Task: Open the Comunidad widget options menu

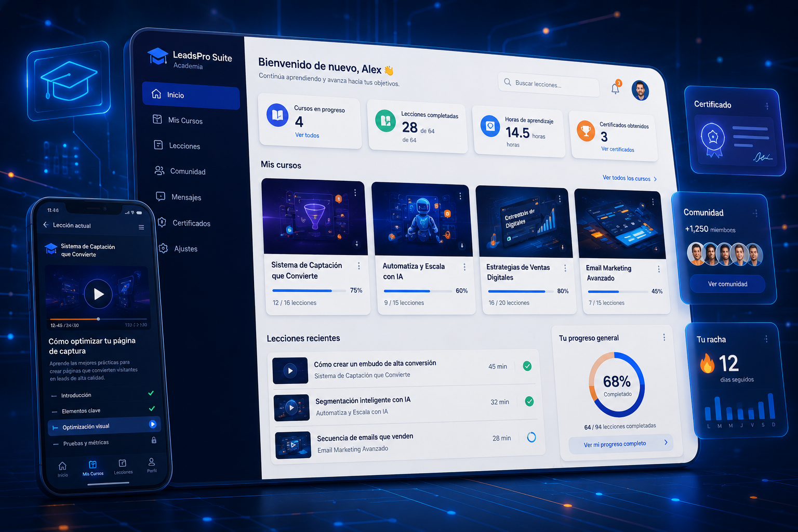Action: [x=755, y=213]
